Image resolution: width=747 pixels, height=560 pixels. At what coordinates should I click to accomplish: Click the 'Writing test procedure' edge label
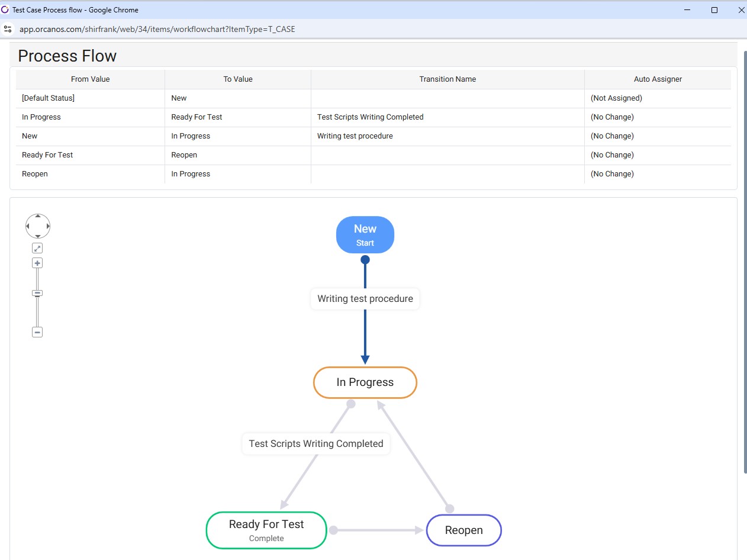365,298
